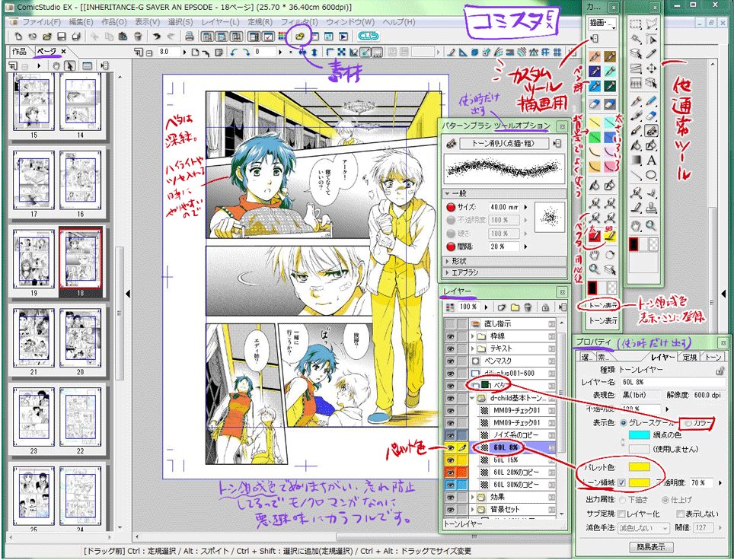Click the save floppy disk icon
The height and width of the screenshot is (560, 734).
(x=62, y=36)
